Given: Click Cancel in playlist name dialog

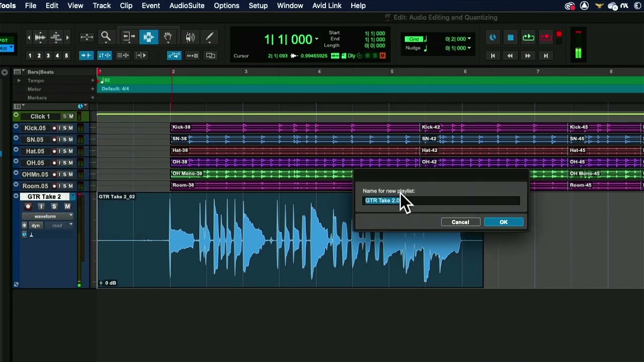Looking at the screenshot, I should pos(460,222).
